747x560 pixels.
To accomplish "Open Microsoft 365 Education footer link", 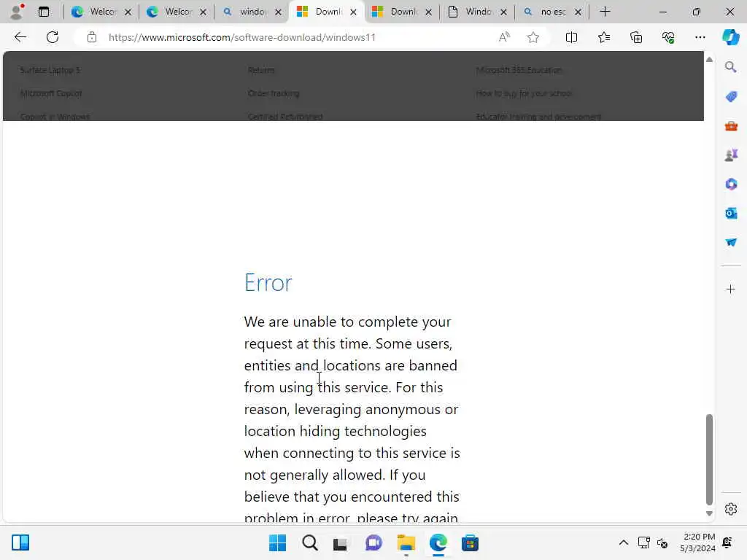I will 519,70.
